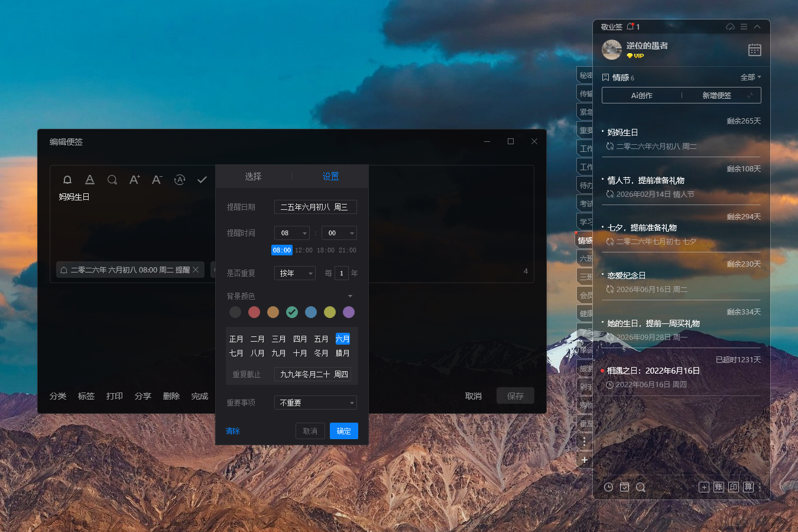
Task: Click the 账 ledger icon at panel bottom
Action: (719, 487)
